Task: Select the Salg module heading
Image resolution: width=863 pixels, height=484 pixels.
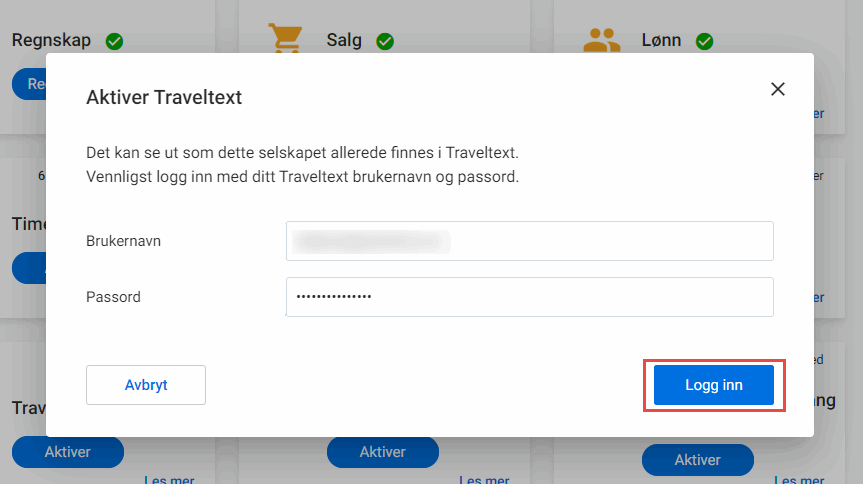Action: [344, 41]
